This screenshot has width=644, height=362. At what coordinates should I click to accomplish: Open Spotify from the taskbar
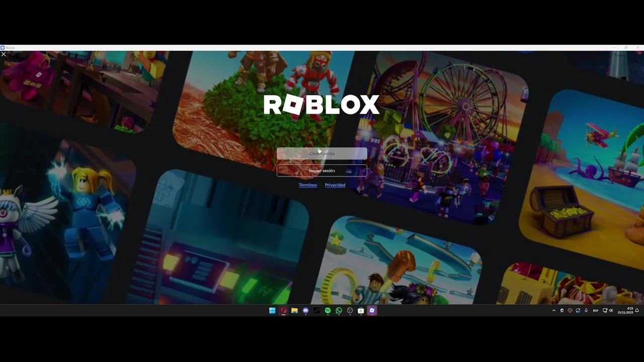coord(328,311)
